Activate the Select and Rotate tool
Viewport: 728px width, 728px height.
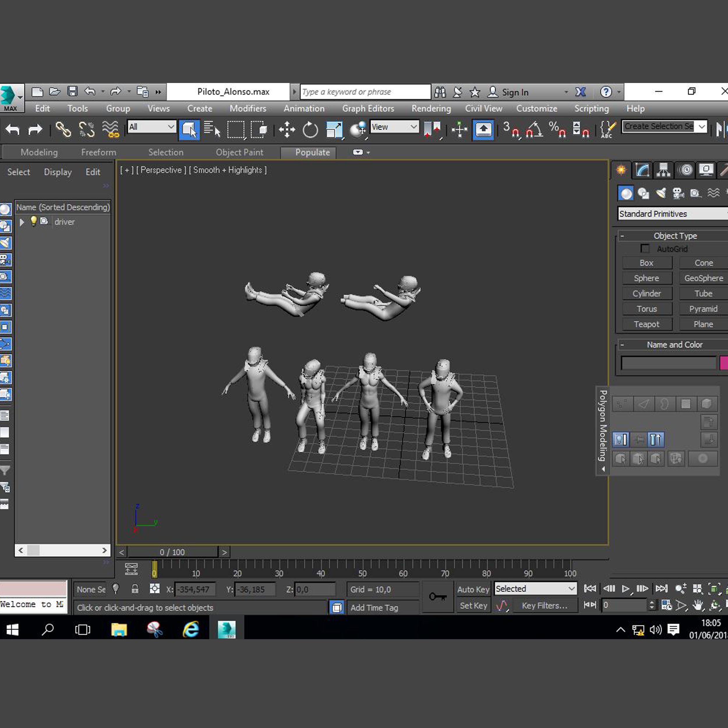coord(310,130)
